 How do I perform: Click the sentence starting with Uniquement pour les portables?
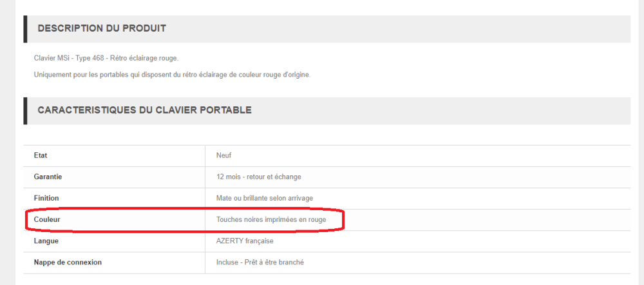click(x=172, y=75)
